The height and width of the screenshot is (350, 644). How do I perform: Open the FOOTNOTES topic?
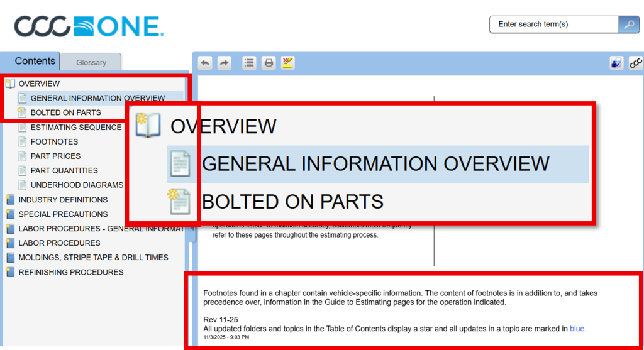[x=54, y=142]
